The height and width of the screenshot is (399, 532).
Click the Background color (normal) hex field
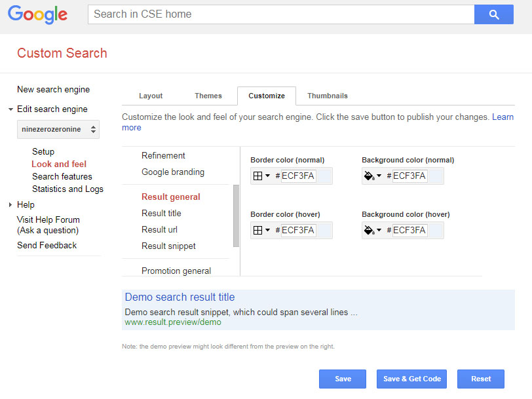pos(410,176)
